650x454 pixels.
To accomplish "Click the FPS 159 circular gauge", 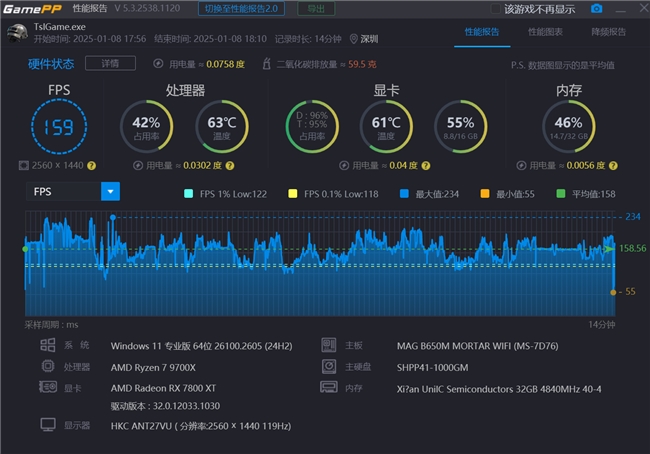I will click(59, 126).
